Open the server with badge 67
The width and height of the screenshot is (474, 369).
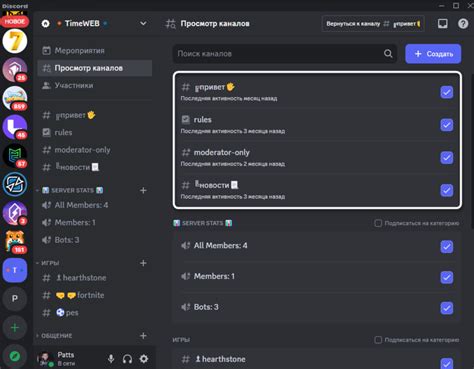(15, 156)
